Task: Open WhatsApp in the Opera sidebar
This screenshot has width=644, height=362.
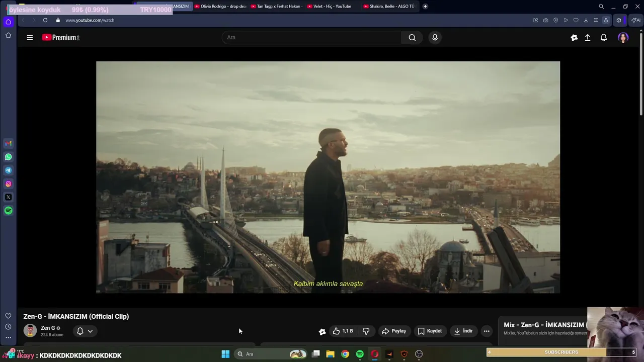Action: (x=8, y=157)
